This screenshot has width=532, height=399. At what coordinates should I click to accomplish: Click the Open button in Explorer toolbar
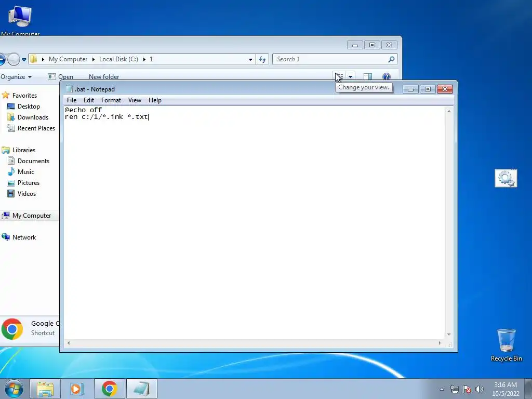[x=61, y=77]
